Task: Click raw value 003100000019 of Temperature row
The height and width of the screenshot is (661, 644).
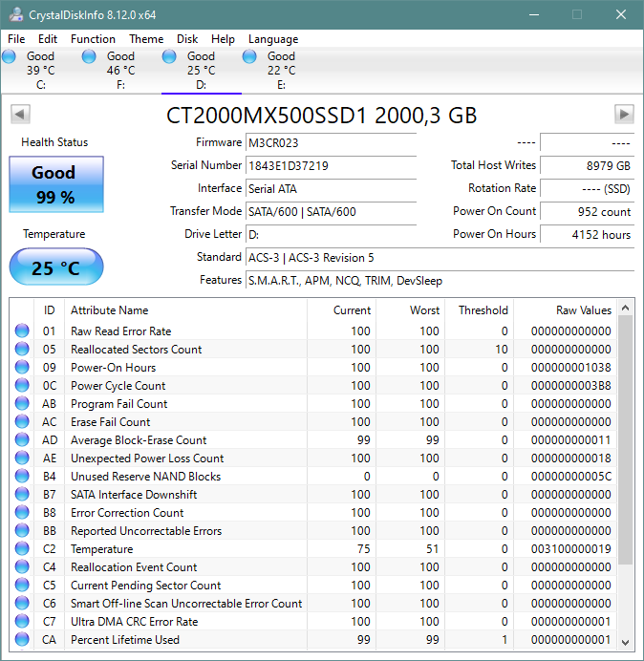Action: click(571, 549)
